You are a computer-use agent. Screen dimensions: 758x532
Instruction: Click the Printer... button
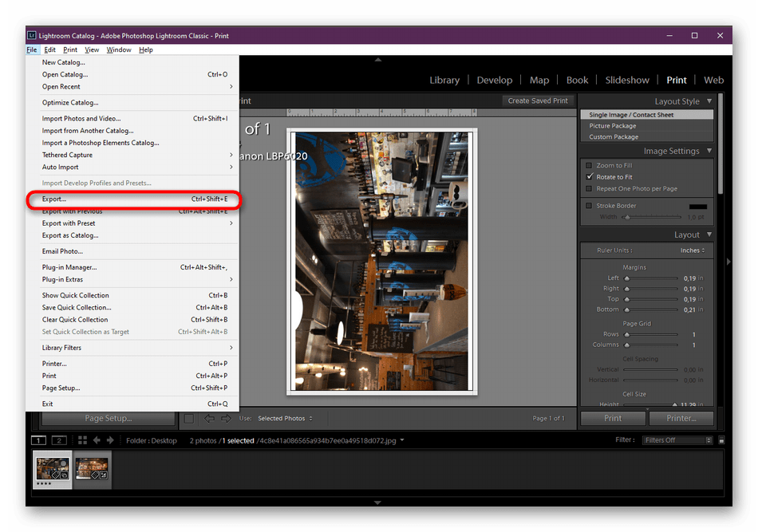point(681,419)
